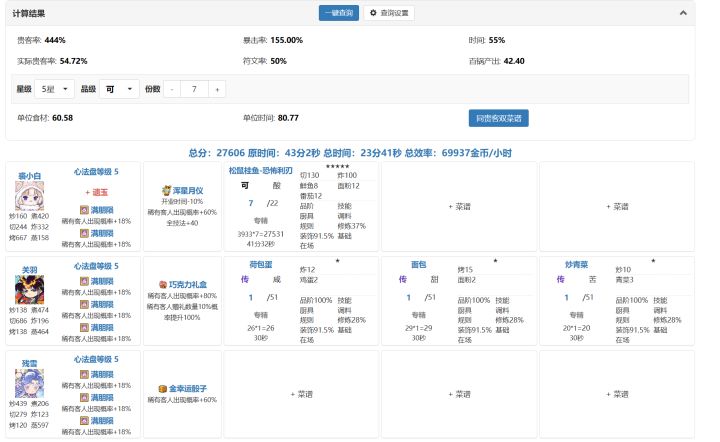Open the 松鼠桂鱼 recipe title link
This screenshot has height=442, width=720.
(261, 171)
